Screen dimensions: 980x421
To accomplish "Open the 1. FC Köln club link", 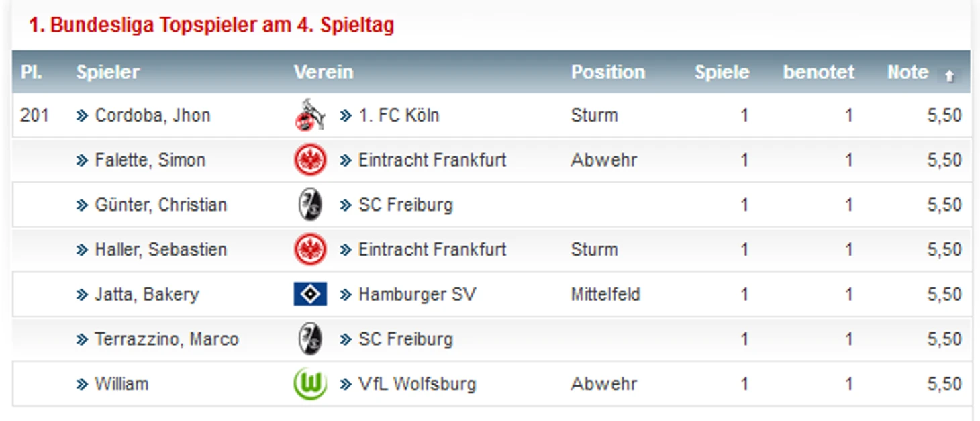I will point(399,115).
